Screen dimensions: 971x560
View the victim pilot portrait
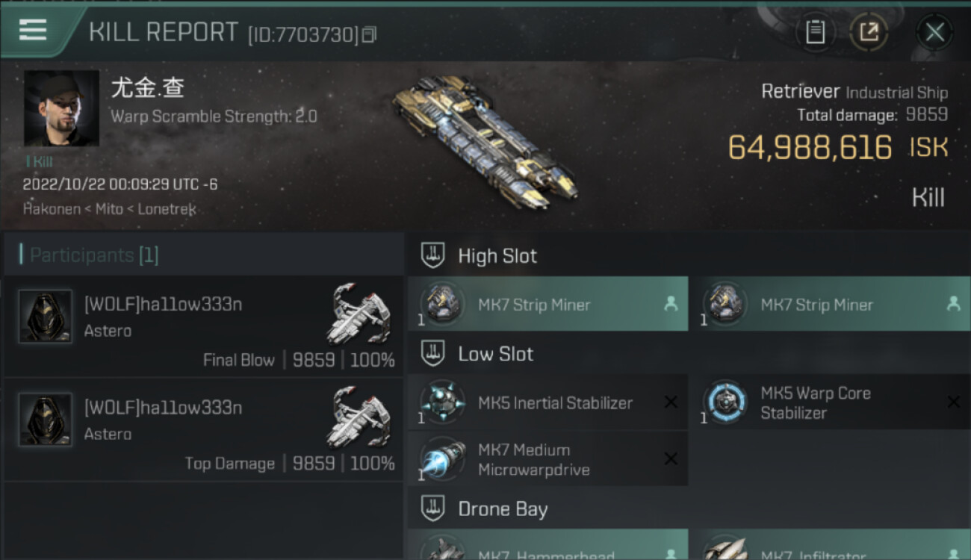coord(61,108)
